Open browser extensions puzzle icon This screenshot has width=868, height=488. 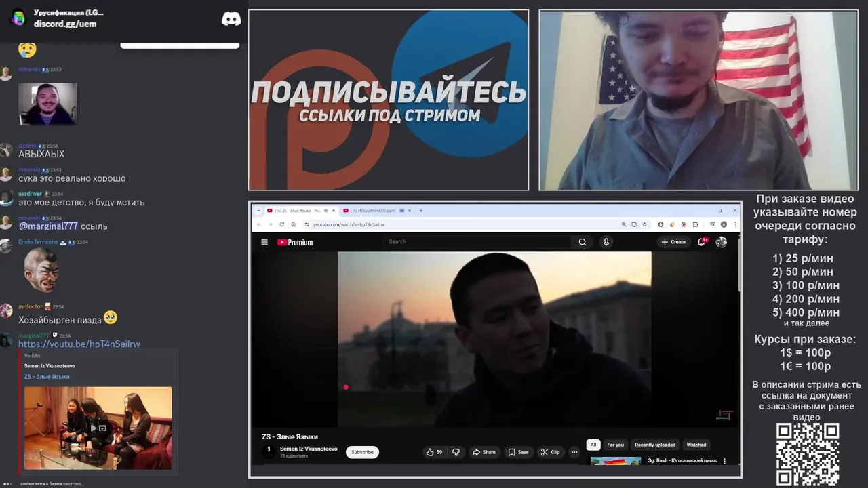(695, 224)
